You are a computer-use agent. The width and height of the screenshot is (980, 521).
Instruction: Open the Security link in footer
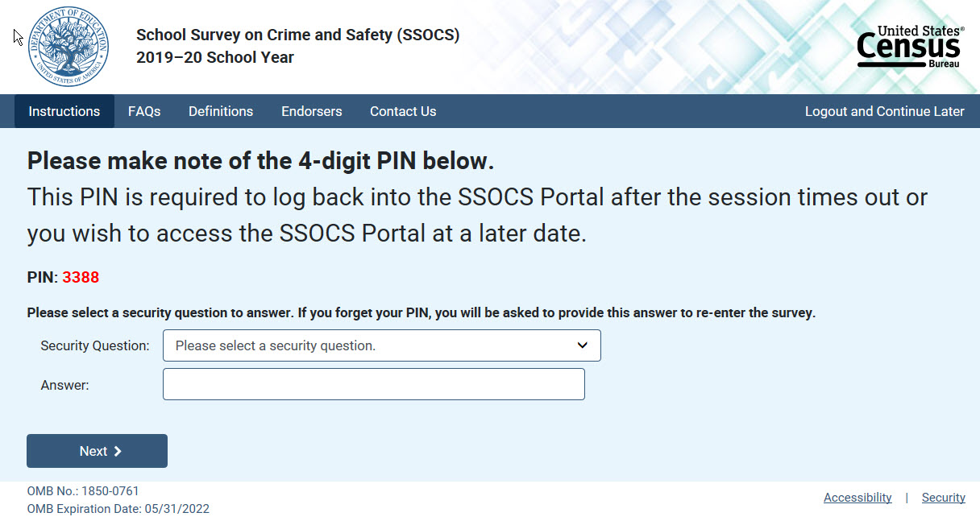(x=943, y=498)
